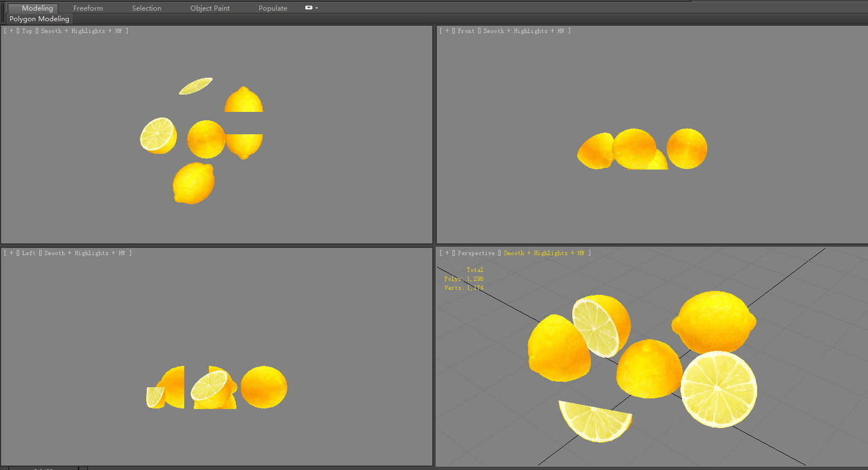Select the whole lemon in Perspective viewport
868x470 pixels.
click(714, 322)
